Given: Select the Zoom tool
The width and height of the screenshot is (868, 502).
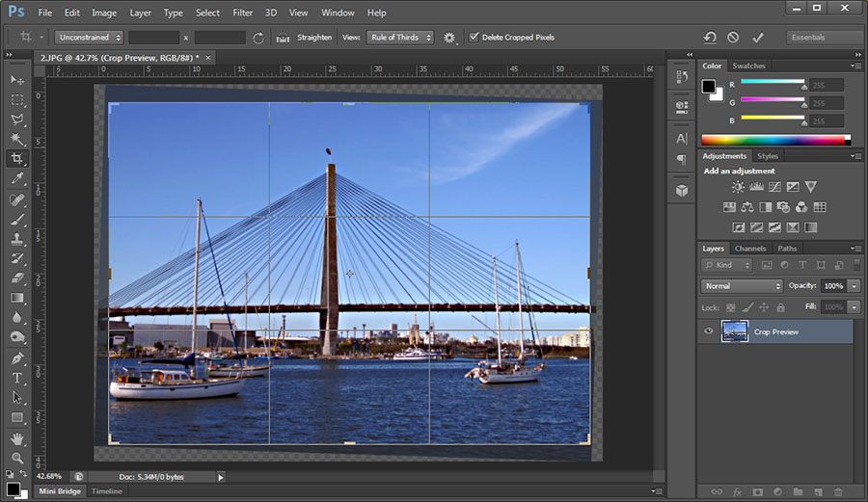Looking at the screenshot, I should (x=17, y=458).
